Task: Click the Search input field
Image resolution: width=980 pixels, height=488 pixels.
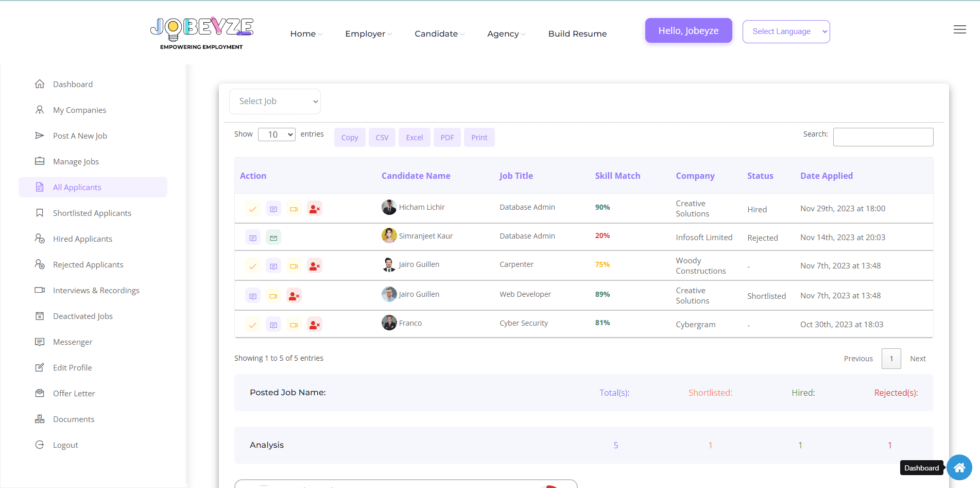Action: 883,137
